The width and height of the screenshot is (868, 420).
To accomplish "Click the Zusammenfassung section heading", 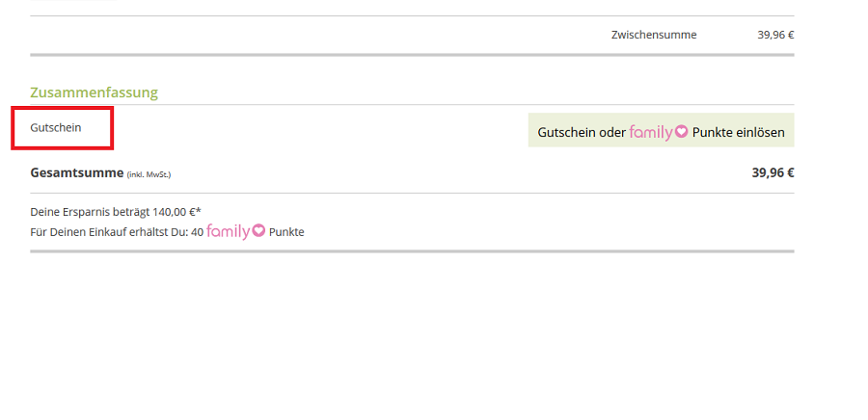I will [95, 92].
